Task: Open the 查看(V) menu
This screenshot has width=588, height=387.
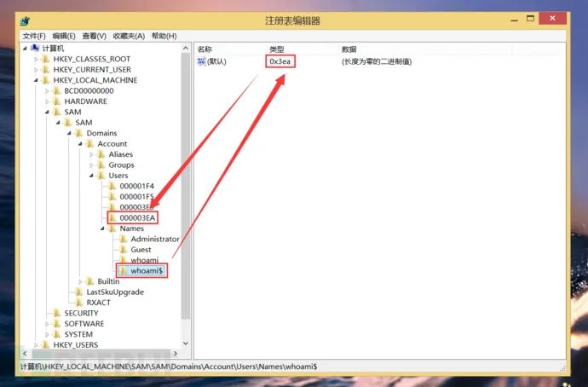Action: tap(94, 36)
